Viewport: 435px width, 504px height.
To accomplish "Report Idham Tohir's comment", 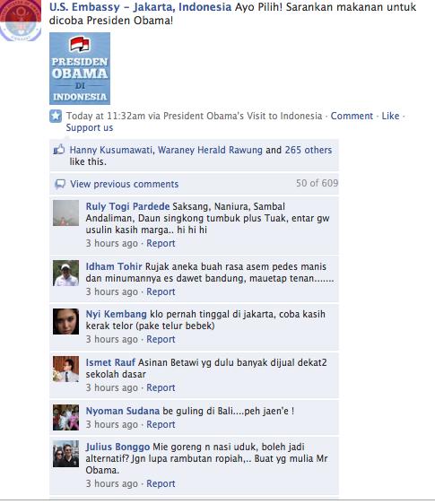I will click(x=161, y=291).
